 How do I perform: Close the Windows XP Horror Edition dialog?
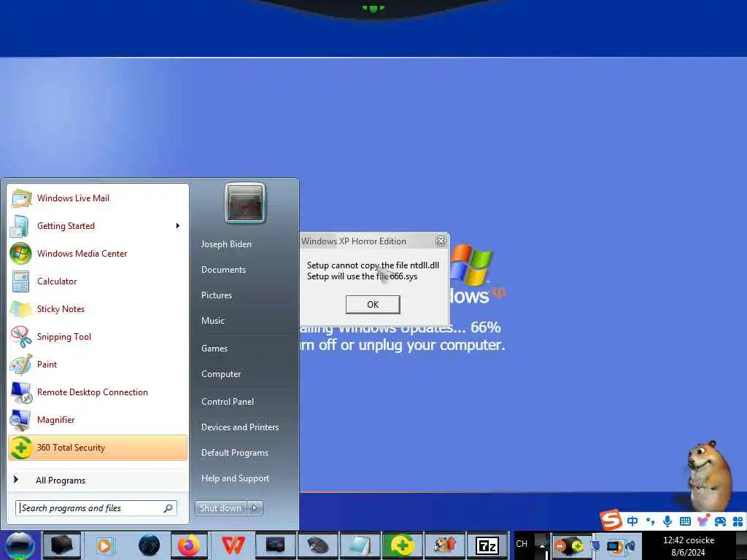click(x=441, y=241)
